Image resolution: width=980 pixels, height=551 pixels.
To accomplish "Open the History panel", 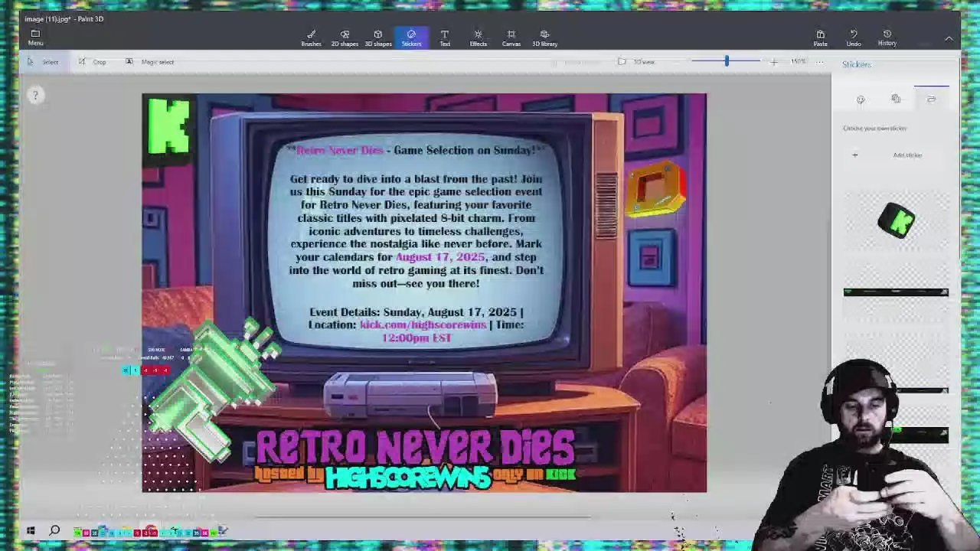I will click(x=887, y=37).
